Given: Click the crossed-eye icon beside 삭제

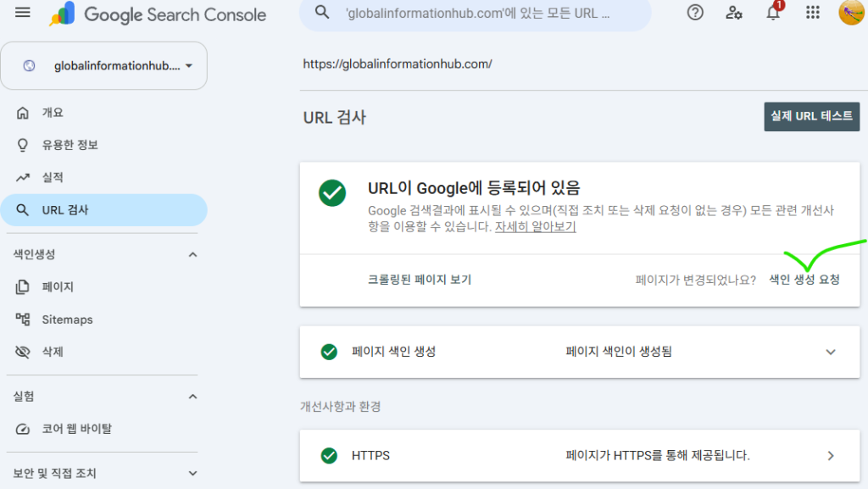Looking at the screenshot, I should [x=22, y=352].
